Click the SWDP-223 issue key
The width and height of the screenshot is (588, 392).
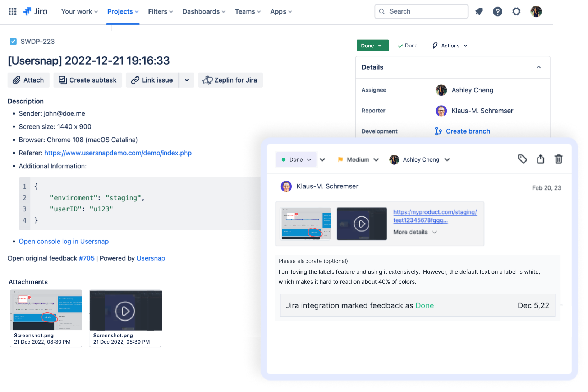(x=37, y=42)
